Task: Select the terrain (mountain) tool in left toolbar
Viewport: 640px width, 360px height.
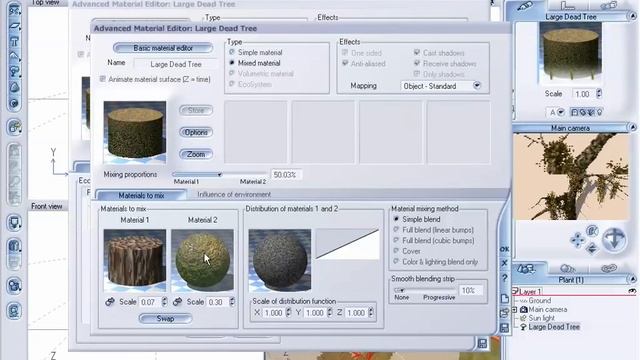Action: (14, 56)
